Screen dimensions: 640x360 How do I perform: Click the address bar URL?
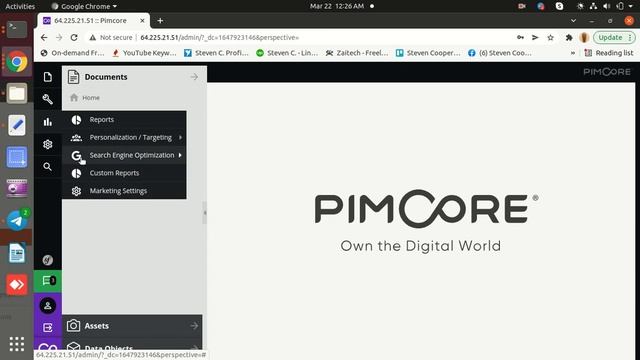220,38
